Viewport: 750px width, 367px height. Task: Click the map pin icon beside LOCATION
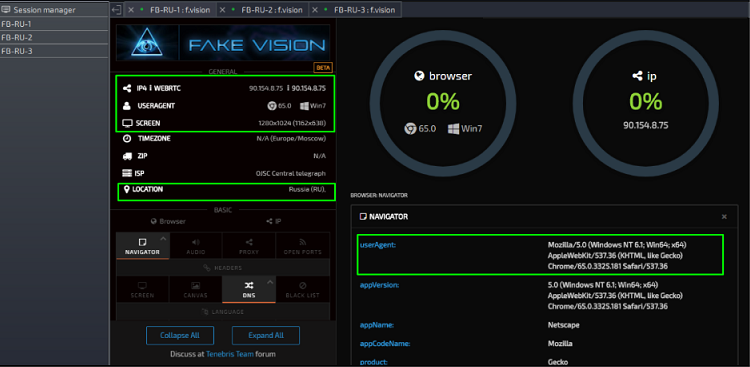click(127, 189)
